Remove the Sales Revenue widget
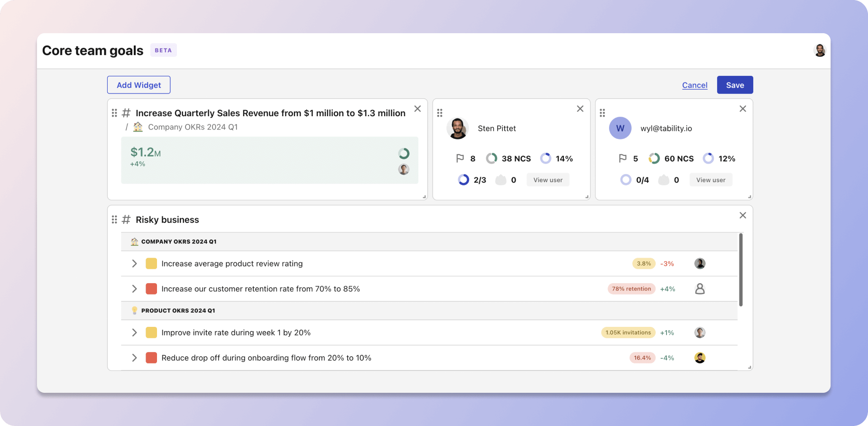This screenshot has width=868, height=426. [x=417, y=109]
